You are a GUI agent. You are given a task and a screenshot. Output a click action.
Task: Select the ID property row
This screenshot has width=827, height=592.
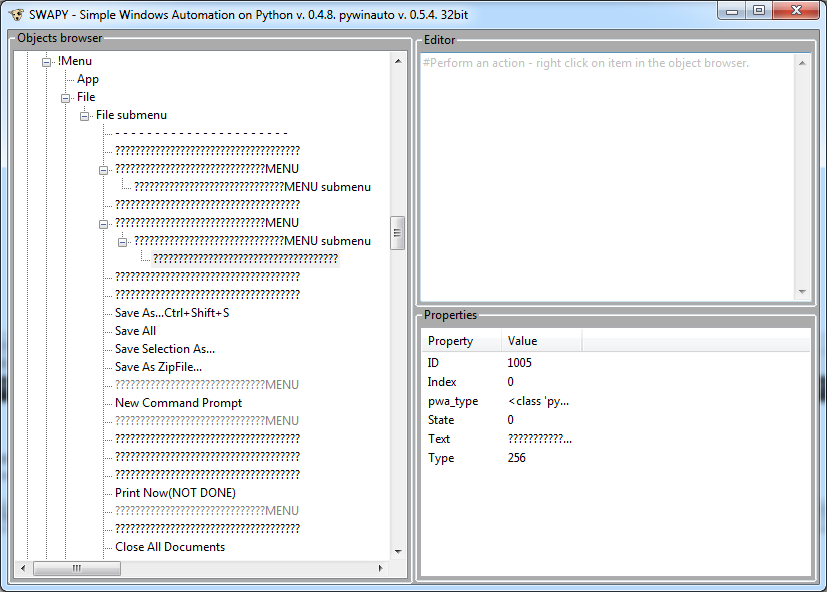[616, 363]
